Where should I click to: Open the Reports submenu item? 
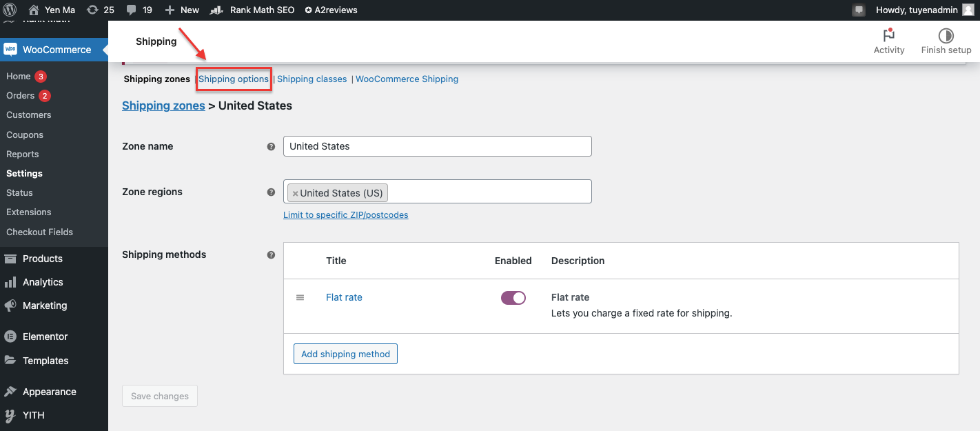coord(23,154)
